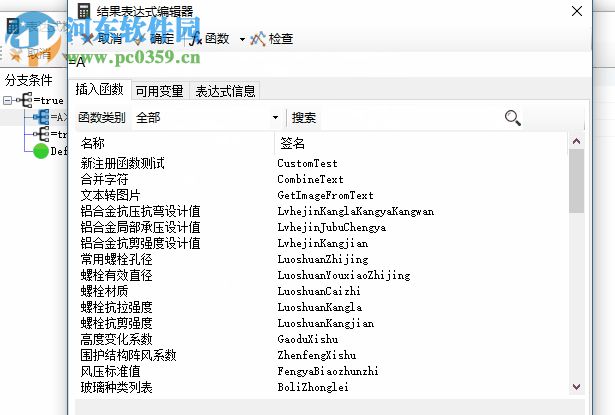Click the function list scroll down arrow
615x415 pixels.
click(x=576, y=387)
